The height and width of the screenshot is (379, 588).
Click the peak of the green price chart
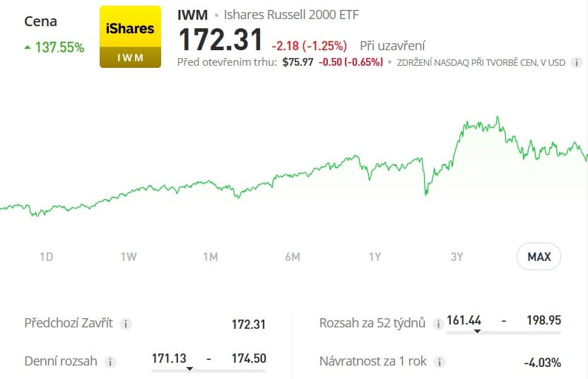[x=498, y=118]
